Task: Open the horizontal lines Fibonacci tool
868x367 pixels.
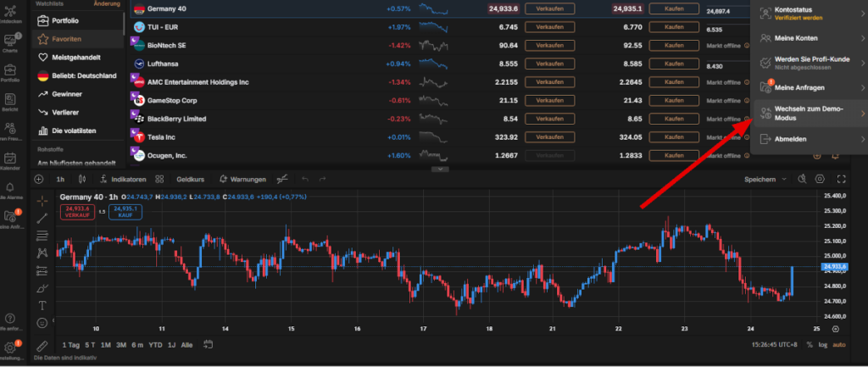Action: (x=42, y=236)
